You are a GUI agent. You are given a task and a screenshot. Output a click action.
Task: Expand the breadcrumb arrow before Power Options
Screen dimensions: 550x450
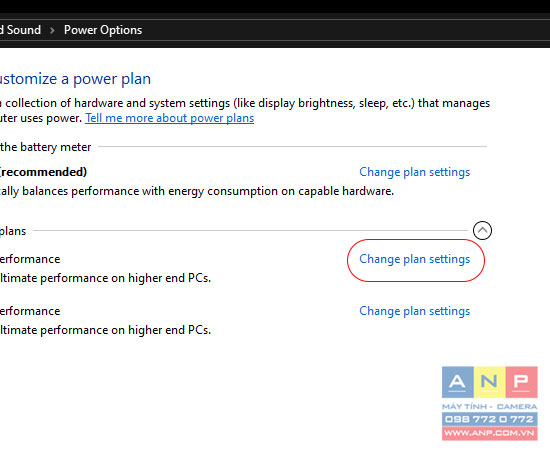(52, 31)
